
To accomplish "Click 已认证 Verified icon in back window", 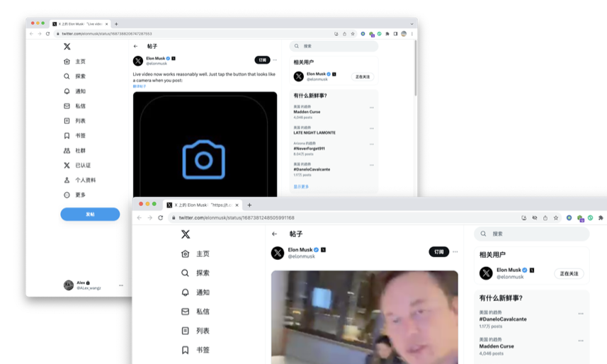I will pyautogui.click(x=67, y=166).
